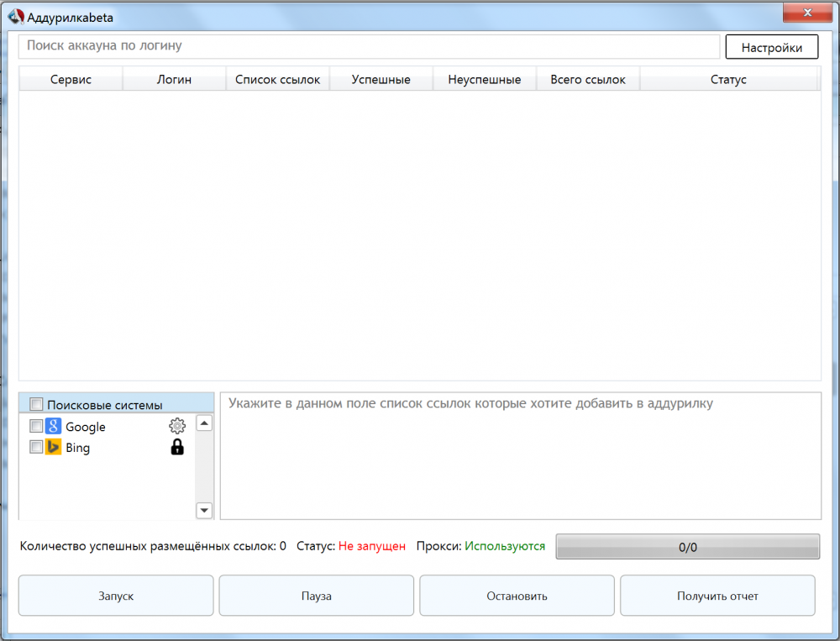Sort by the Сервис column header
Viewport: 840px width, 641px height.
71,79
